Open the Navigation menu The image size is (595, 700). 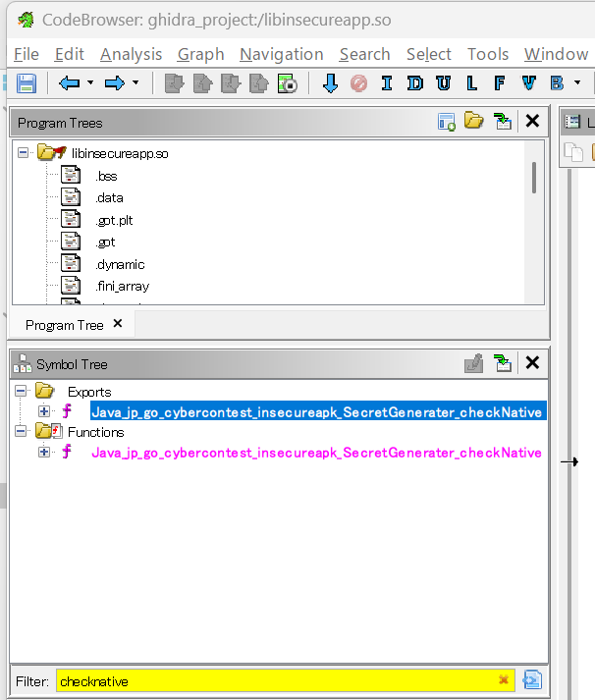[x=281, y=54]
